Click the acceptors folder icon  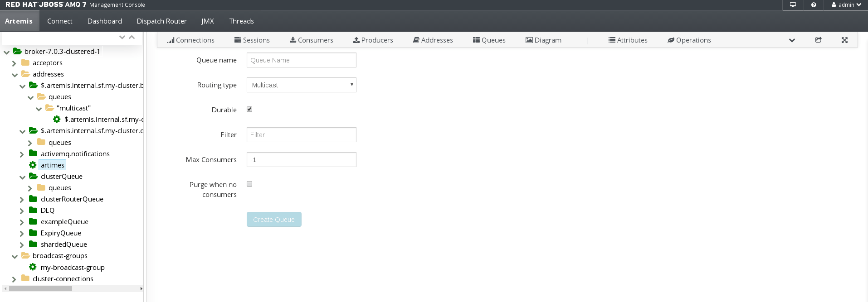[25, 62]
